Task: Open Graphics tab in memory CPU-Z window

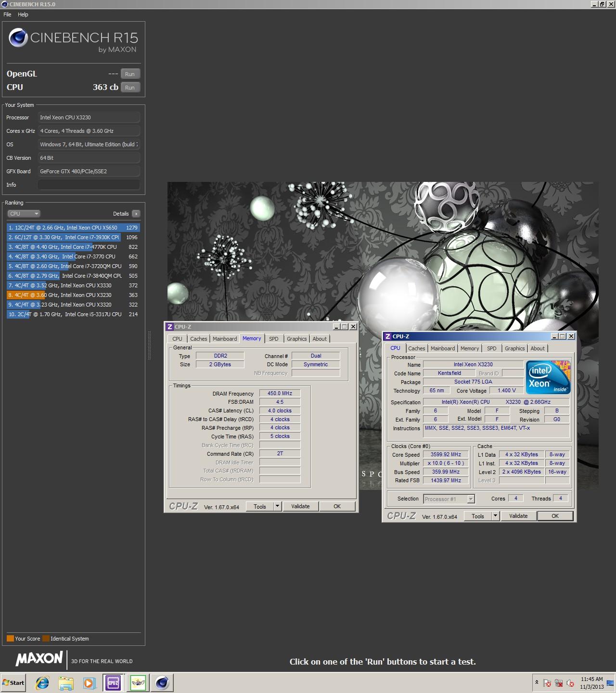Action: pos(297,339)
